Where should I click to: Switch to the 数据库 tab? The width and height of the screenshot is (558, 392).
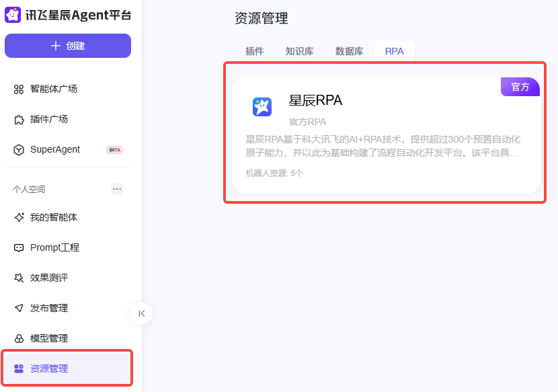[x=349, y=51]
